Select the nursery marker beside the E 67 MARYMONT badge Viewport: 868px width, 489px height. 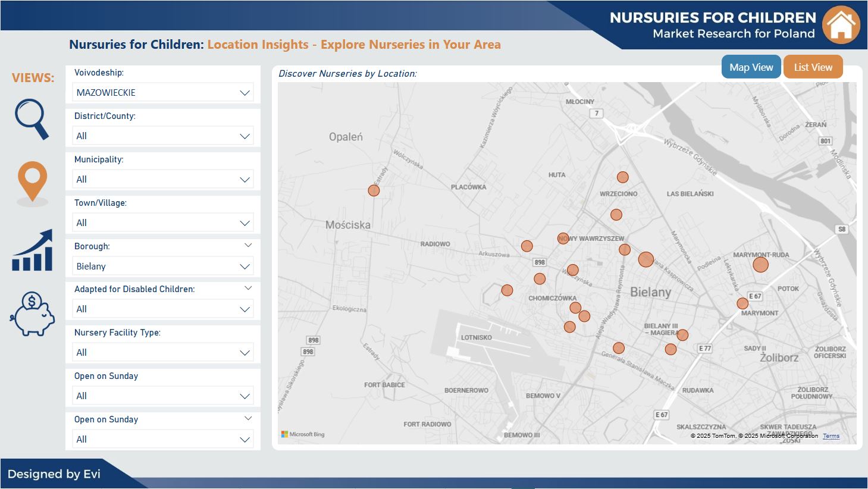pyautogui.click(x=742, y=303)
